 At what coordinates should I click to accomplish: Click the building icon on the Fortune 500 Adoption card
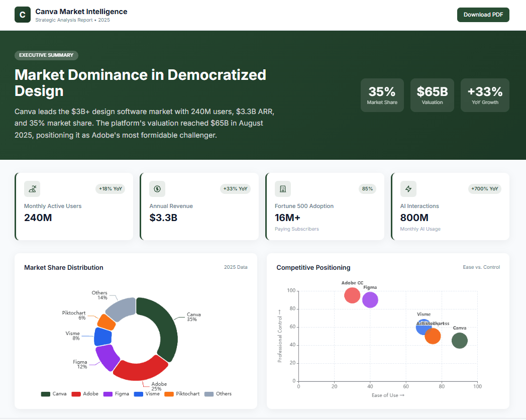pos(282,189)
